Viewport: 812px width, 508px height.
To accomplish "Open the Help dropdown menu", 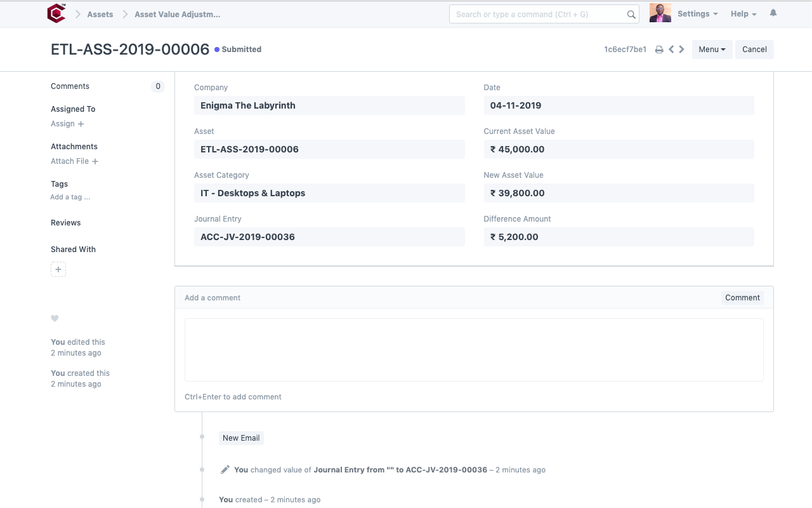I will click(743, 14).
